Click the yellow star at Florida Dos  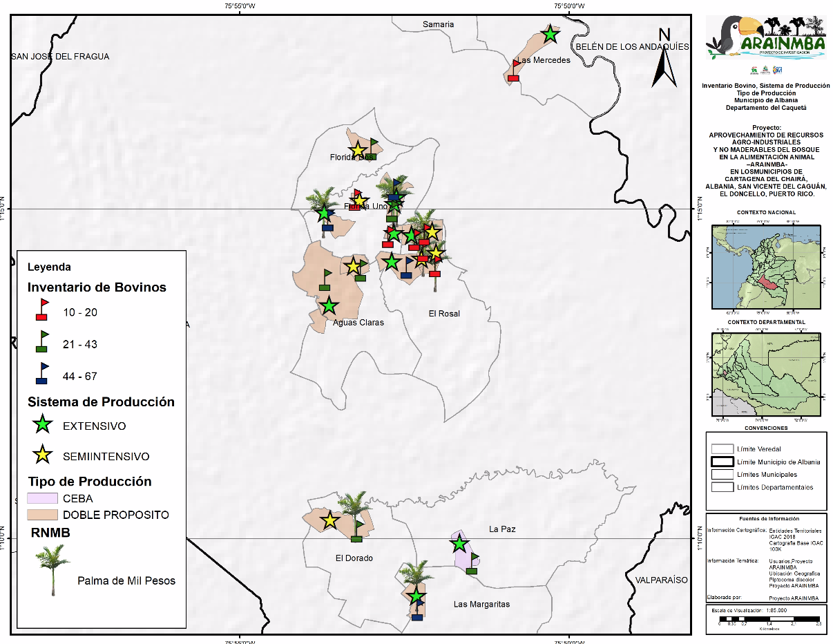pos(357,151)
